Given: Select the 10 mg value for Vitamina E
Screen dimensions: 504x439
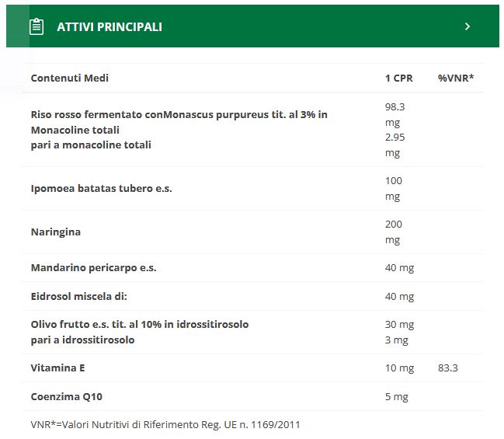Looking at the screenshot, I should click(x=399, y=368).
